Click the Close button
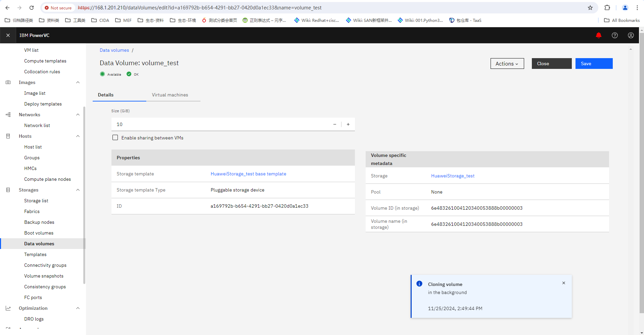 tap(551, 64)
